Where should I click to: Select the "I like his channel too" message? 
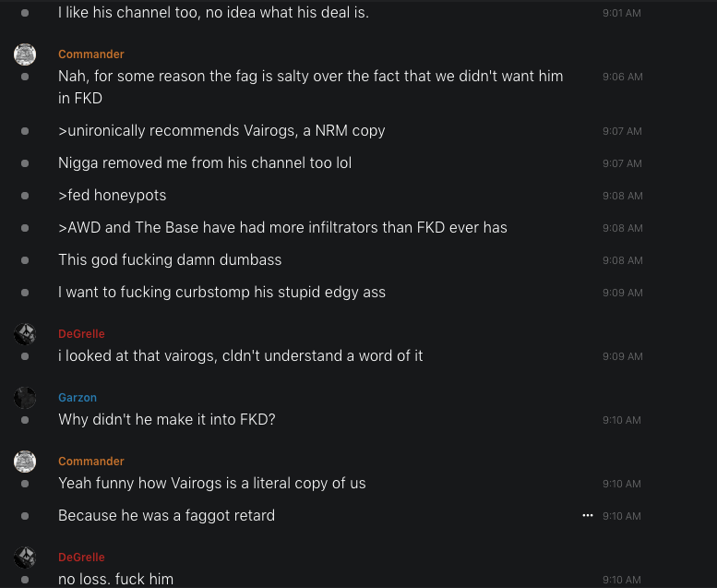[213, 13]
